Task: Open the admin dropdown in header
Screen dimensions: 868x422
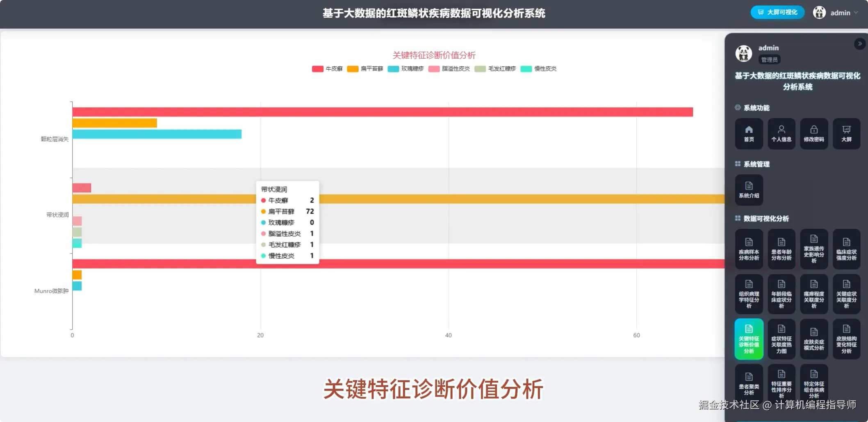Action: point(844,13)
